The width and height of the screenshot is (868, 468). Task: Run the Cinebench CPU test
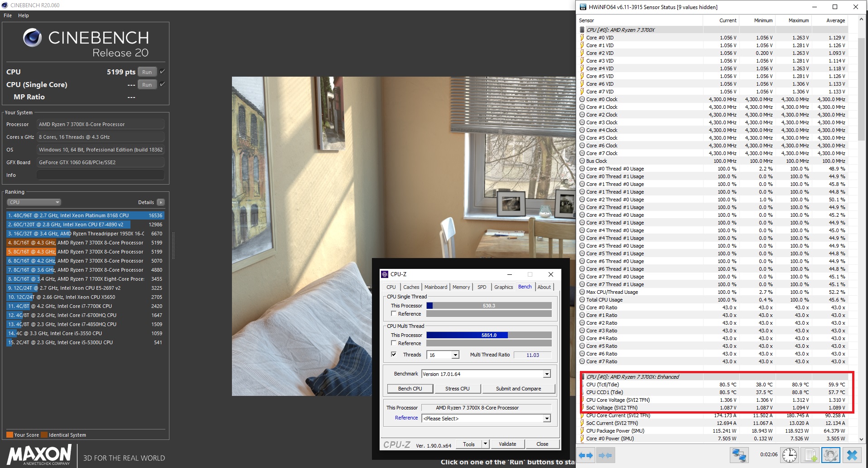(147, 72)
